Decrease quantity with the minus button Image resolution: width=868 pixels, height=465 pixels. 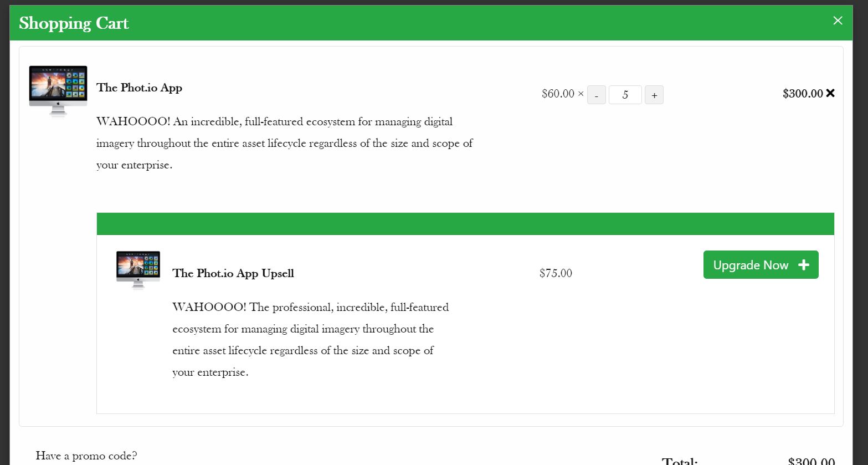coord(596,95)
